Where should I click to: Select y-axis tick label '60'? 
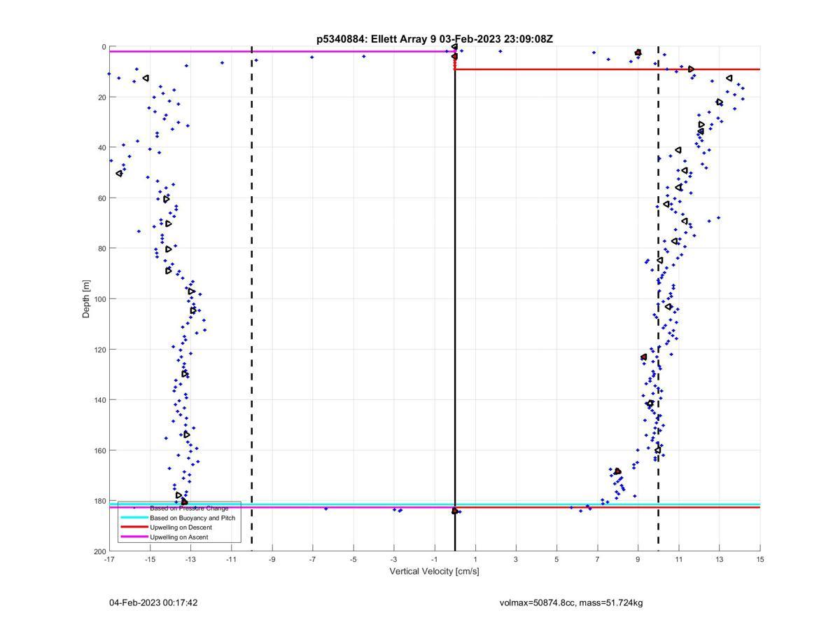tap(102, 198)
